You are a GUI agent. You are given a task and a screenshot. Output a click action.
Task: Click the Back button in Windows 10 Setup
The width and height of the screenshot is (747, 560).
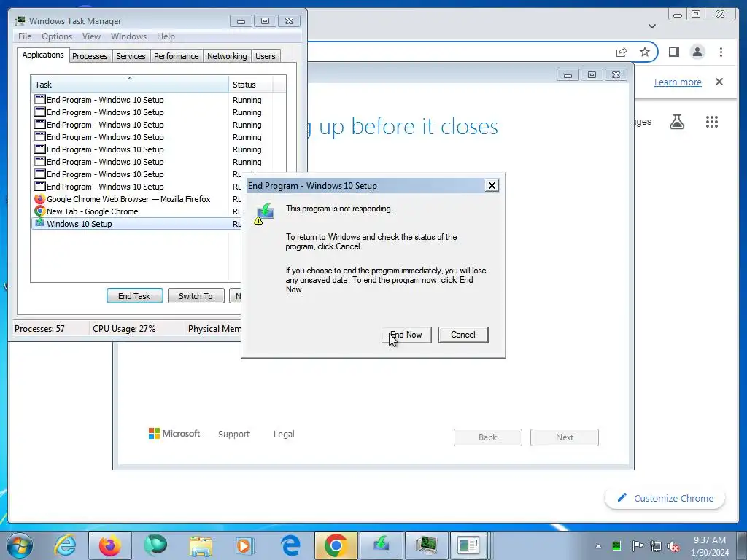point(488,437)
